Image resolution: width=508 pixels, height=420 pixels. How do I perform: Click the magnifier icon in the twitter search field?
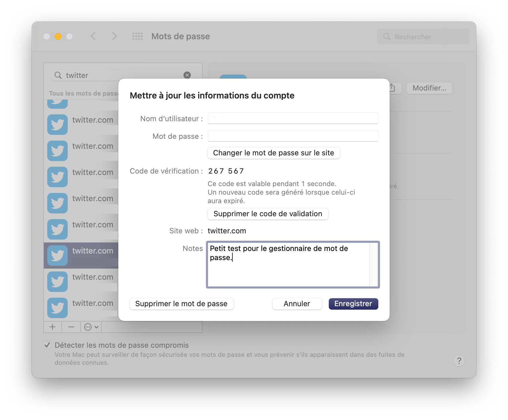58,75
